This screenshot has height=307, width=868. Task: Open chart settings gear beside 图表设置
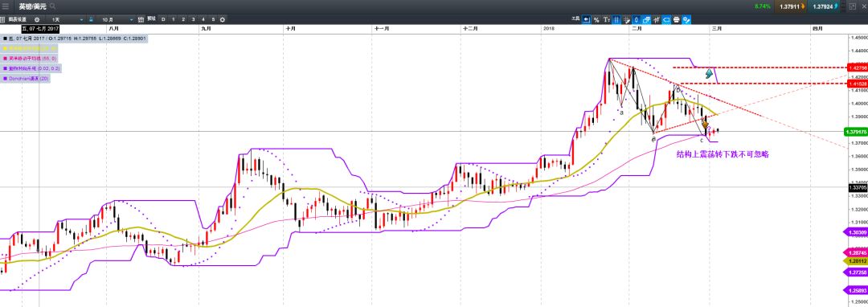37,19
